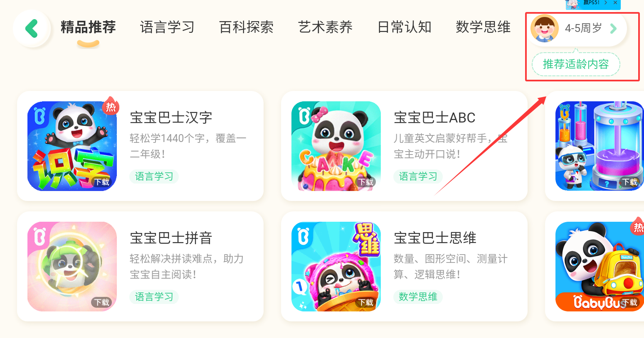644x338 pixels.
Task: Select the 精品推荐 tab
Action: (x=88, y=27)
